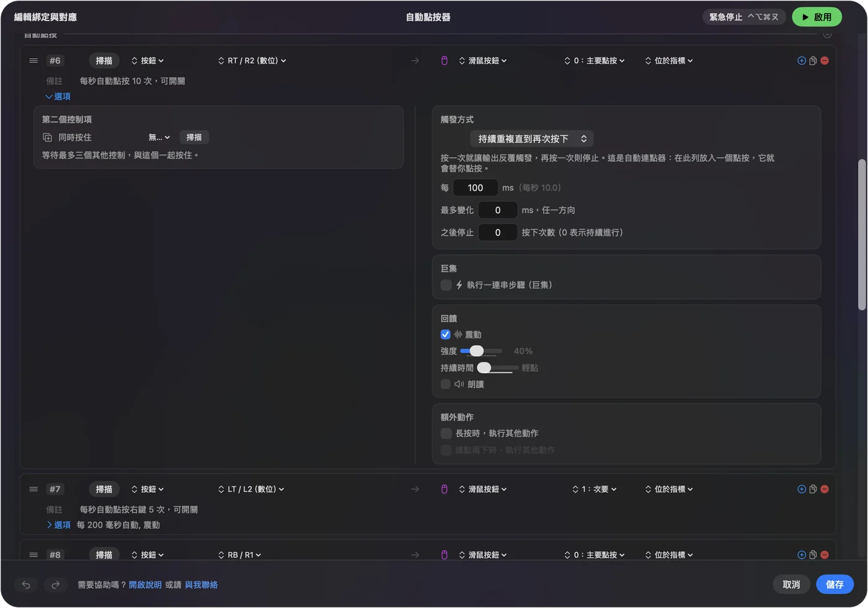The width and height of the screenshot is (868, 608).
Task: Enable the 執行一連串步驟 (巨集) checkbox
Action: [x=446, y=285]
